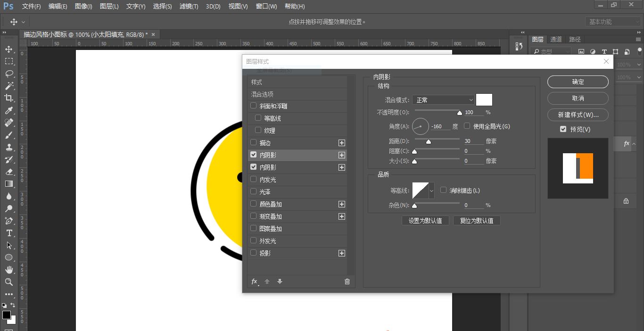The image size is (644, 331).
Task: Click 新建样式(W)... button
Action: tap(578, 115)
